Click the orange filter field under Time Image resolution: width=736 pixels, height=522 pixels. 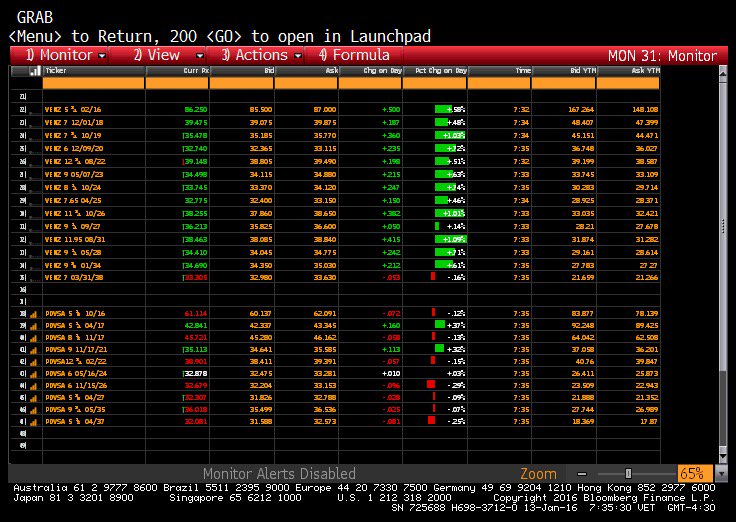(499, 83)
